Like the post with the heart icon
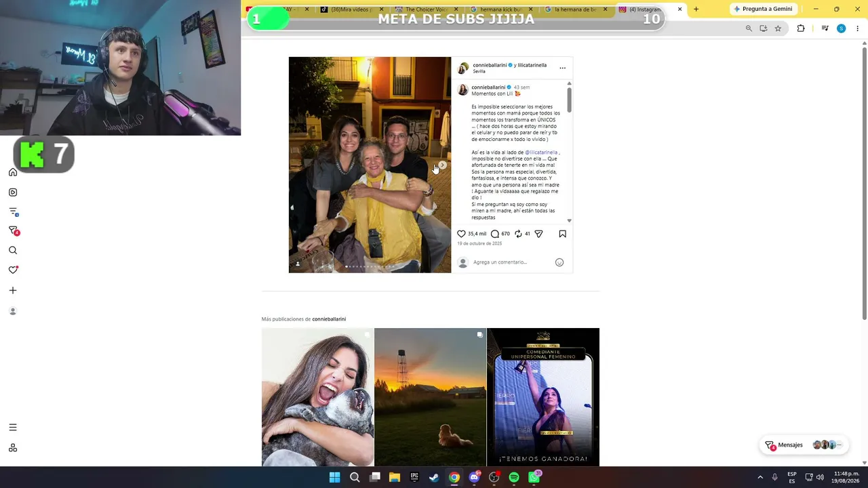 click(461, 234)
